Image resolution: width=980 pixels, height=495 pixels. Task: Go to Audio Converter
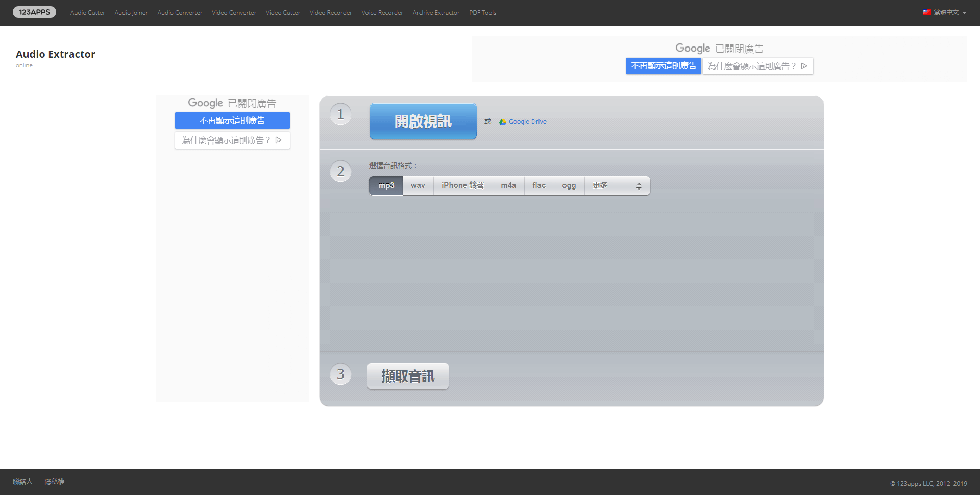tap(180, 13)
